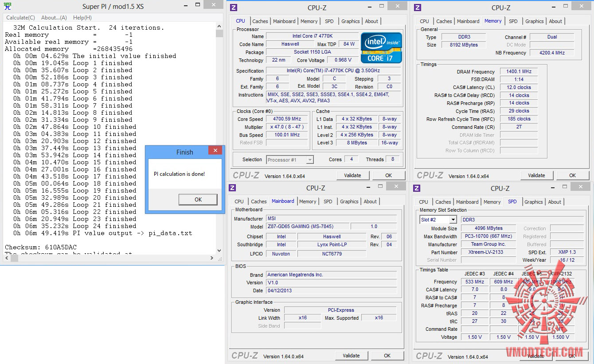Expand the Slot #2 memory slot dropdown
Image resolution: width=594 pixels, height=364 pixels.
453,220
